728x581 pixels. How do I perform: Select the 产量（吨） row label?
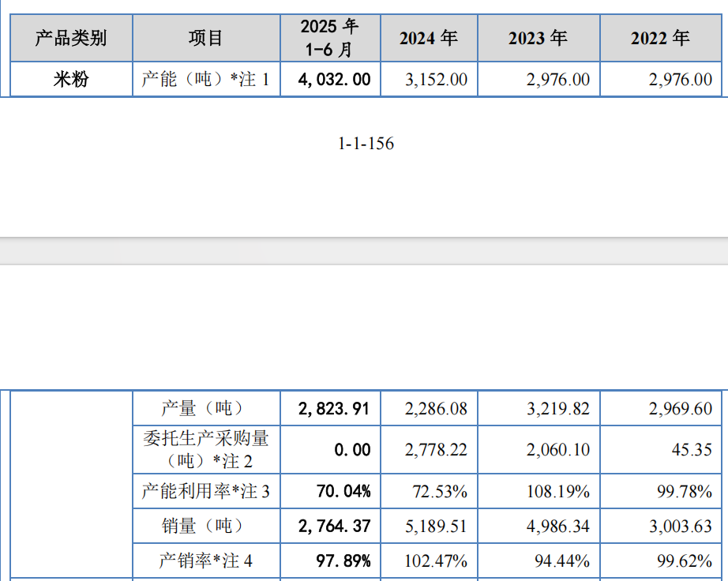(202, 408)
